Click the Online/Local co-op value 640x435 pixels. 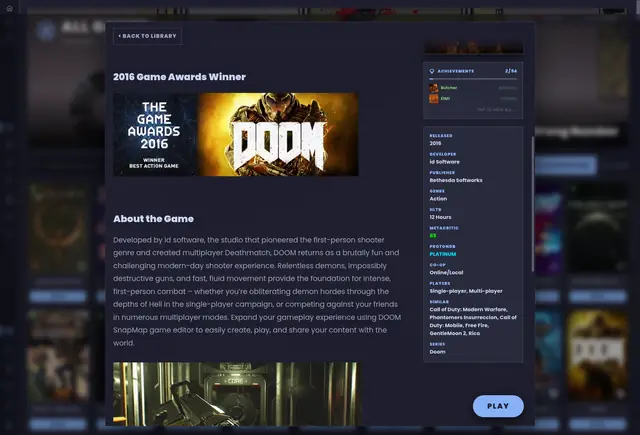[446, 273]
